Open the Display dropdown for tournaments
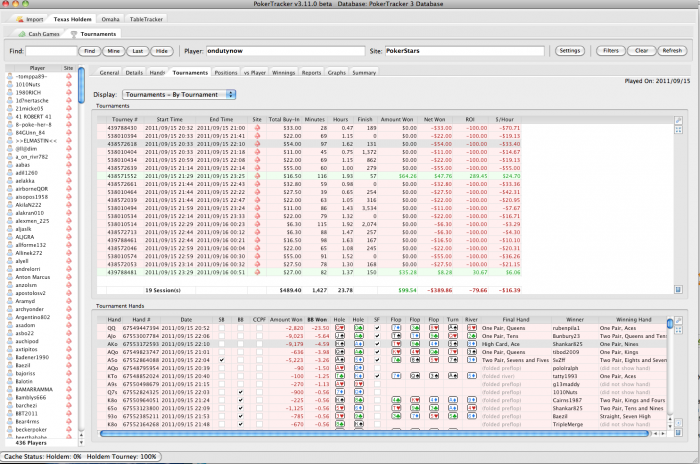700x464 pixels. [178, 94]
